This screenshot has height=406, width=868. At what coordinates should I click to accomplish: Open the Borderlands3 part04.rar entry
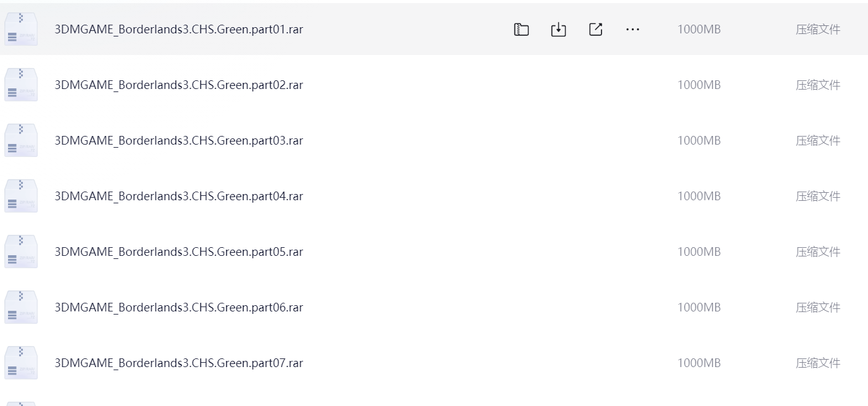(x=179, y=197)
